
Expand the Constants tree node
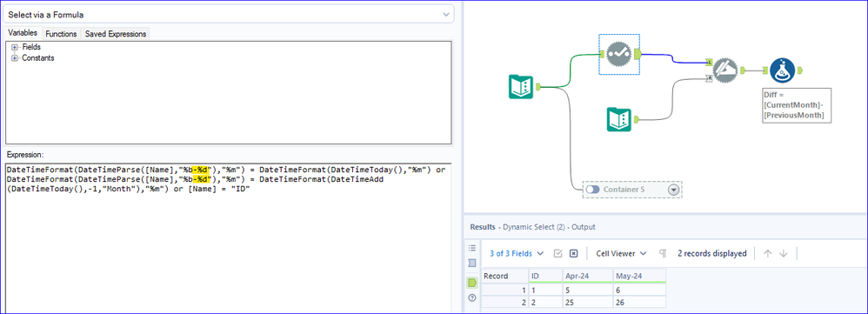tap(15, 57)
